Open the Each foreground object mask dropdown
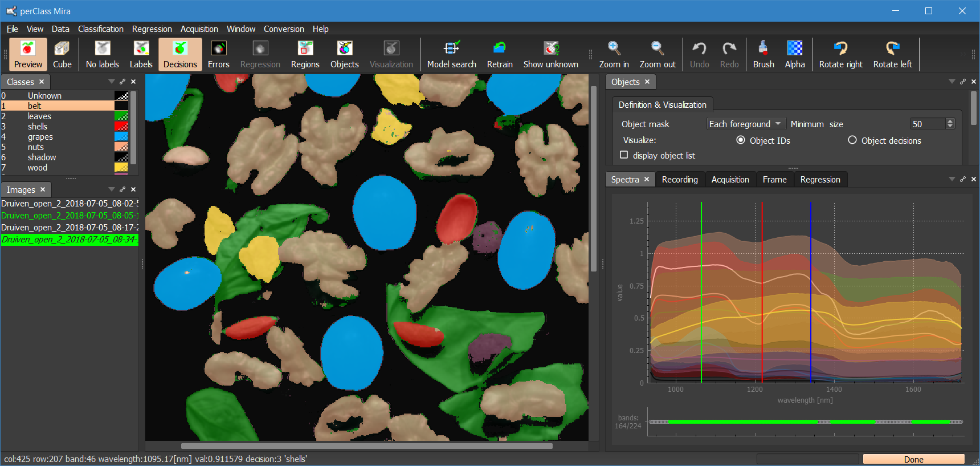980x466 pixels. coord(745,124)
